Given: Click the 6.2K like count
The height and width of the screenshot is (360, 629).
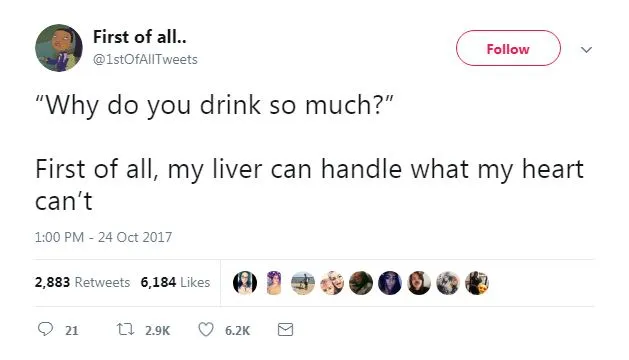Looking at the screenshot, I should coord(237,331).
